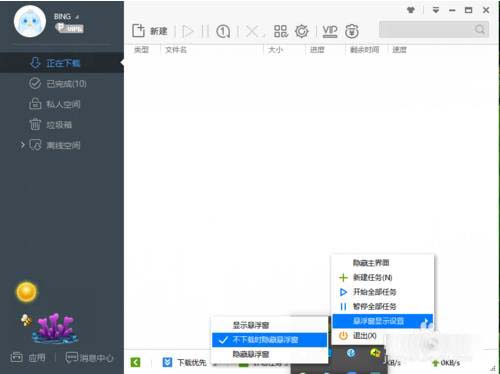Image resolution: width=500 pixels, height=374 pixels.
Task: Click the search field in toolbar
Action: (x=434, y=29)
